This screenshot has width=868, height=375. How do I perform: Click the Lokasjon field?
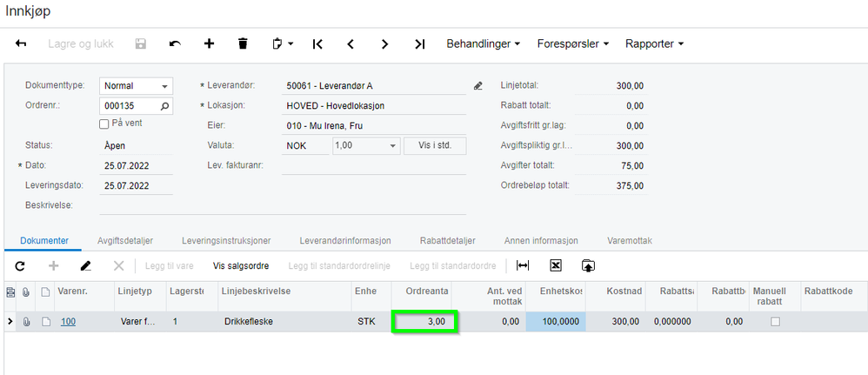(374, 106)
